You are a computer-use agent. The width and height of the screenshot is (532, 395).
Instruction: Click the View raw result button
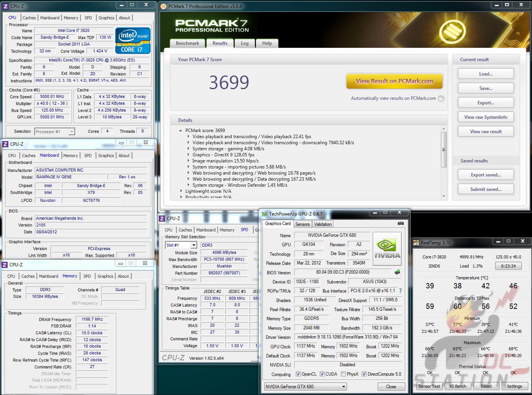pos(486,132)
